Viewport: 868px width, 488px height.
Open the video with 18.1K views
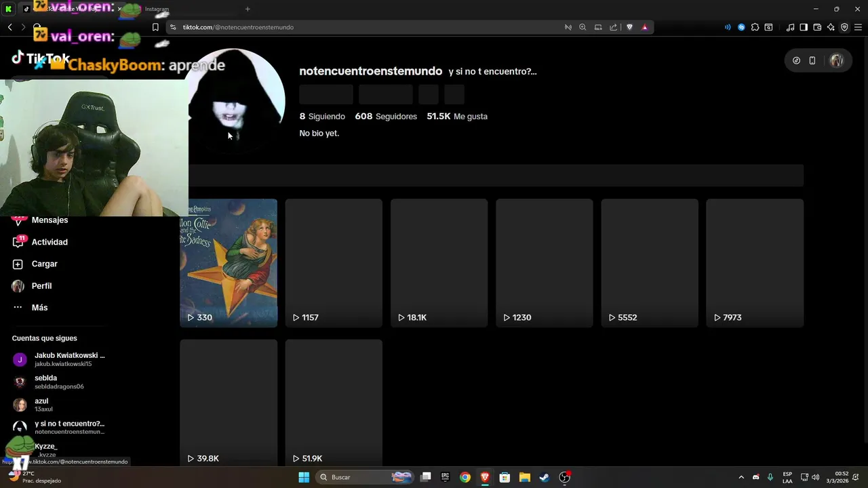click(x=439, y=263)
